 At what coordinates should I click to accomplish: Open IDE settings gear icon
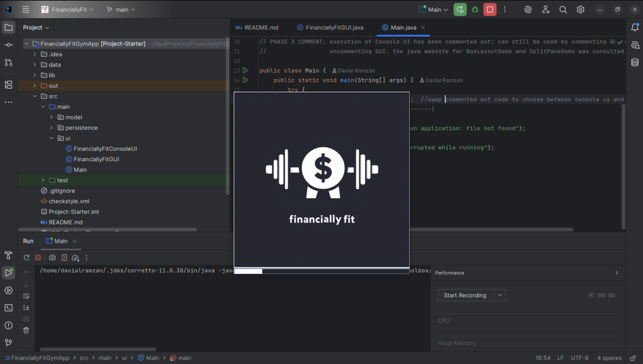click(x=580, y=10)
